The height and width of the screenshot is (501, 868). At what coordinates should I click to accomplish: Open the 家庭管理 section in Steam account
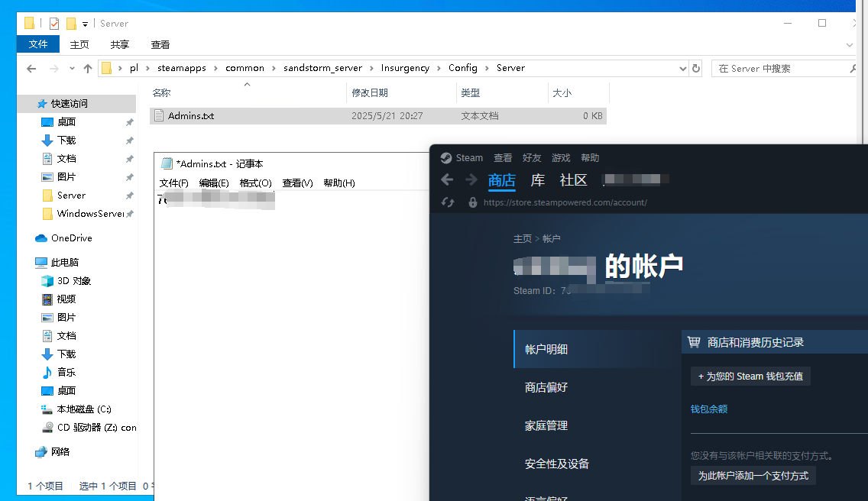click(546, 425)
